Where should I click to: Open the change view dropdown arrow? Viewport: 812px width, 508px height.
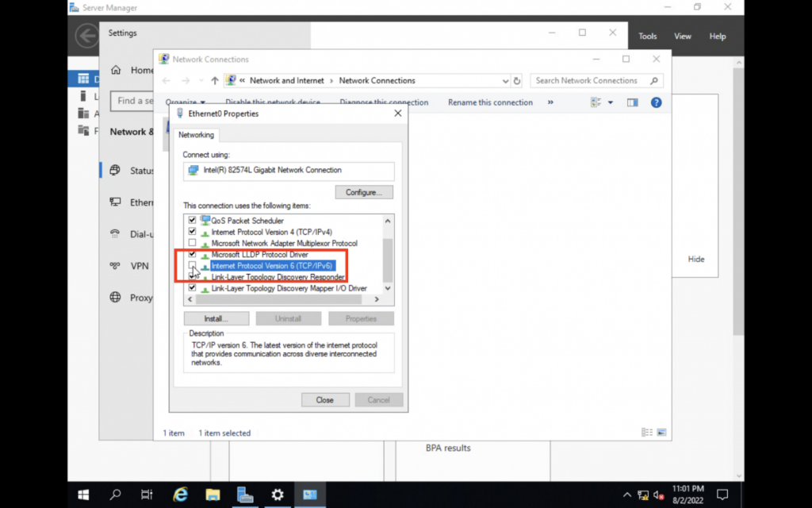click(x=610, y=102)
